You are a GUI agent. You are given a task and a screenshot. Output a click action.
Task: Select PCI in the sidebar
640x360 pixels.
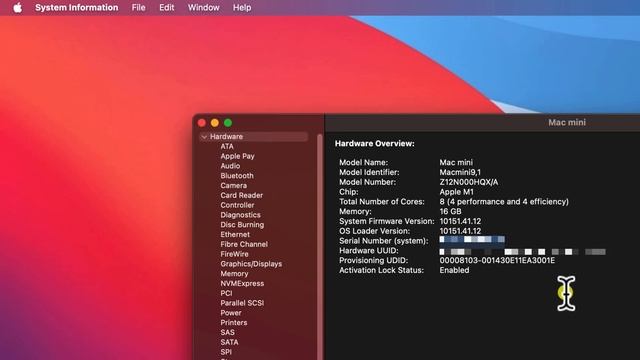tap(226, 293)
